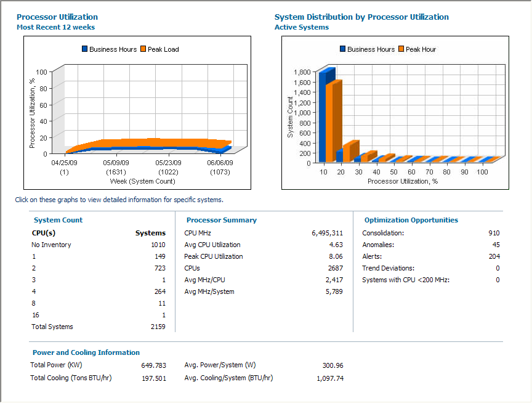Click the 04/25/09 (1) week label
The width and height of the screenshot is (532, 403).
coord(64,168)
